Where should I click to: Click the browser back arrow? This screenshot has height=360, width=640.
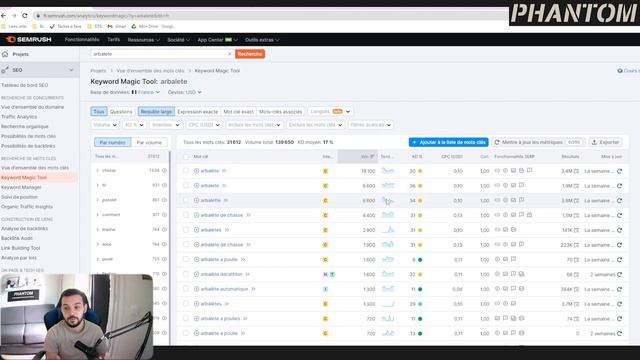point(4,16)
